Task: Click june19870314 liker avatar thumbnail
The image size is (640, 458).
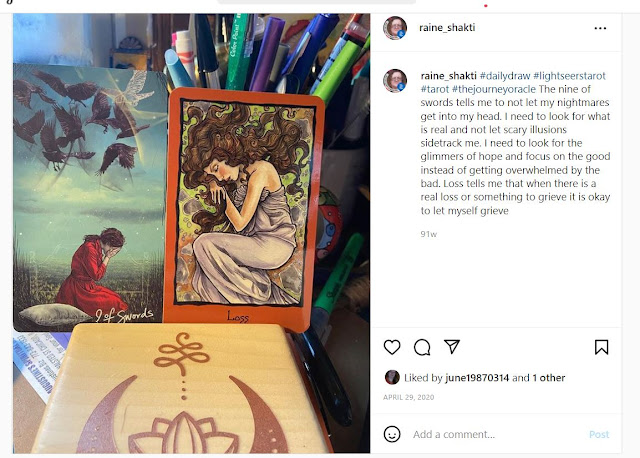Action: point(392,377)
